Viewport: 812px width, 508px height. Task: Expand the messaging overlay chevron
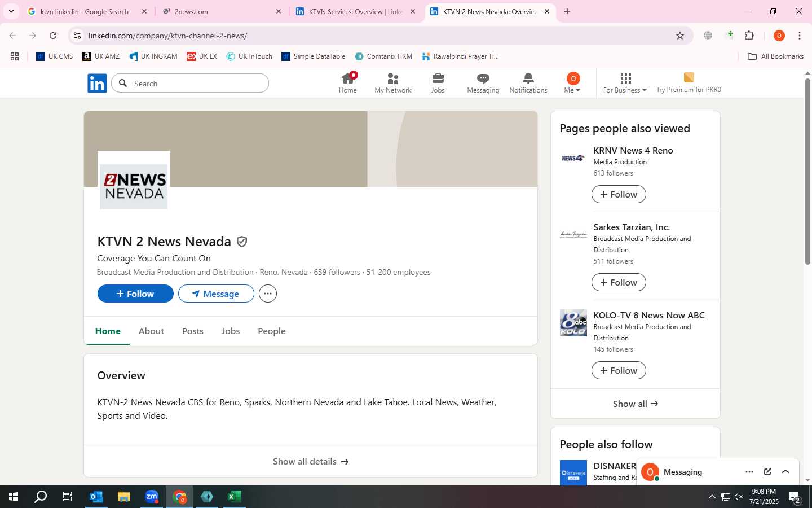[x=785, y=472]
